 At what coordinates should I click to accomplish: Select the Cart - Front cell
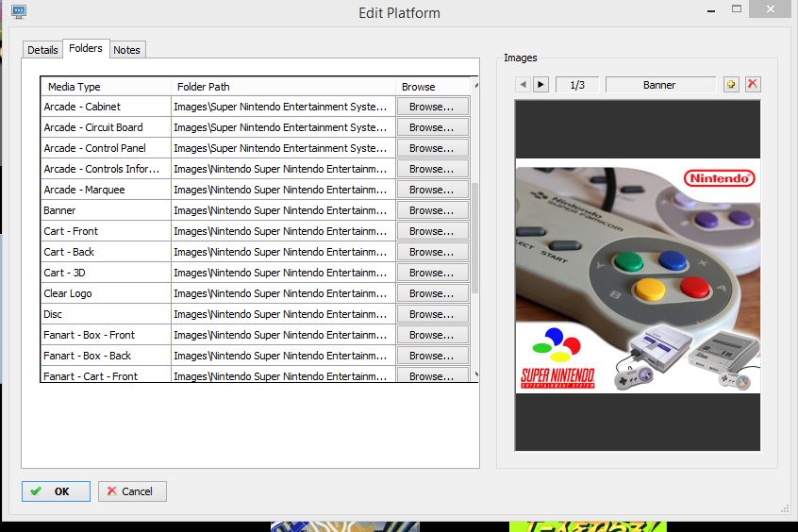pos(106,231)
